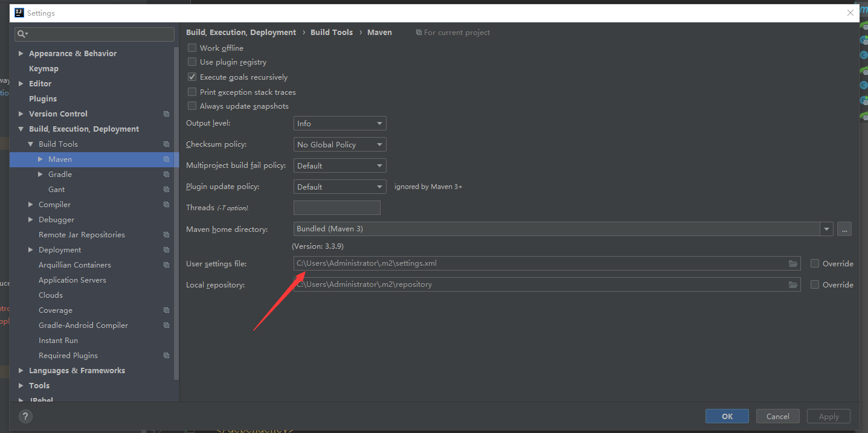868x433 pixels.
Task: Browse folder icon for User settings file
Action: (x=793, y=264)
